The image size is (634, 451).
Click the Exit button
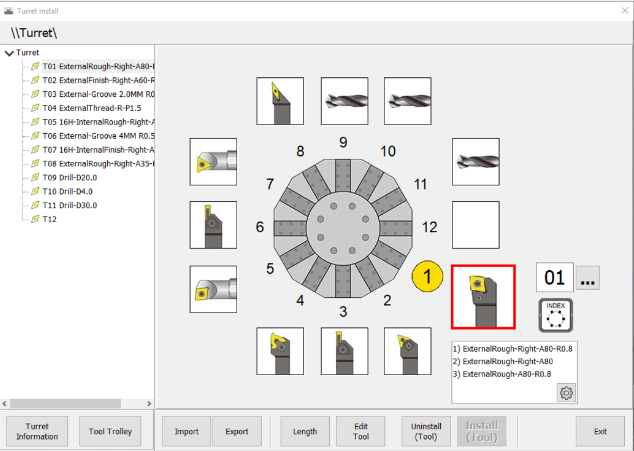(600, 431)
